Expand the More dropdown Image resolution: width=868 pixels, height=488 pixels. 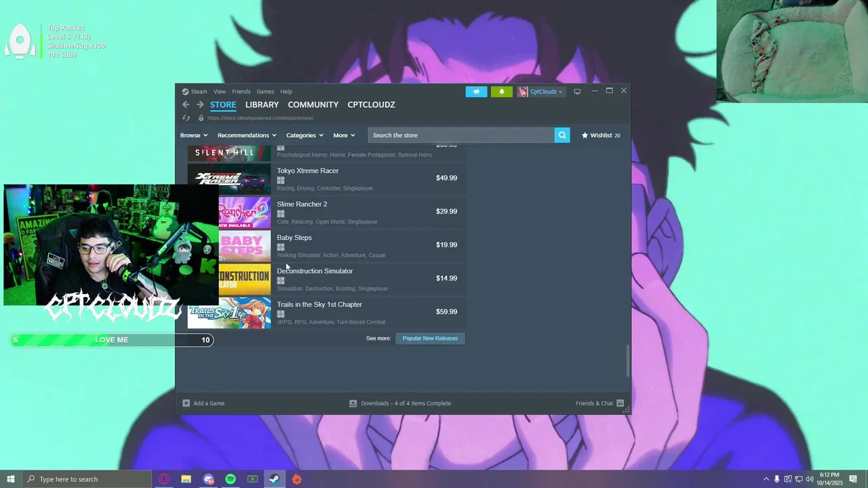[344, 135]
